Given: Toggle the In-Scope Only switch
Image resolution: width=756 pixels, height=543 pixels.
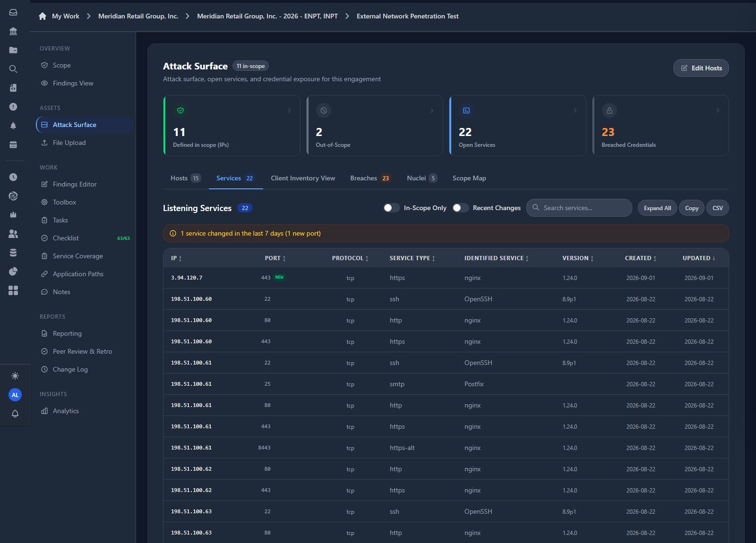Looking at the screenshot, I should click(392, 208).
